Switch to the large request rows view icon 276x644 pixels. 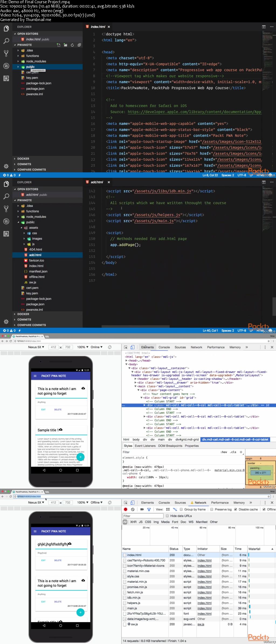(168, 509)
